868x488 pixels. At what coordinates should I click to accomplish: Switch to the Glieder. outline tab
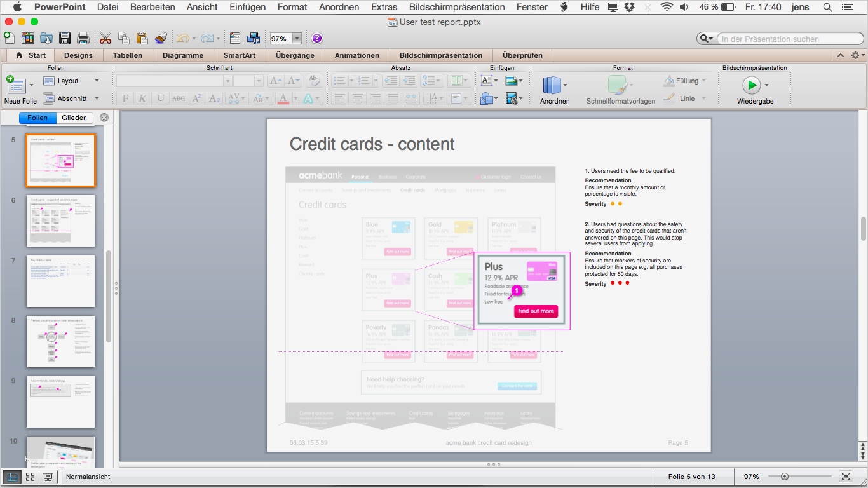click(x=74, y=117)
